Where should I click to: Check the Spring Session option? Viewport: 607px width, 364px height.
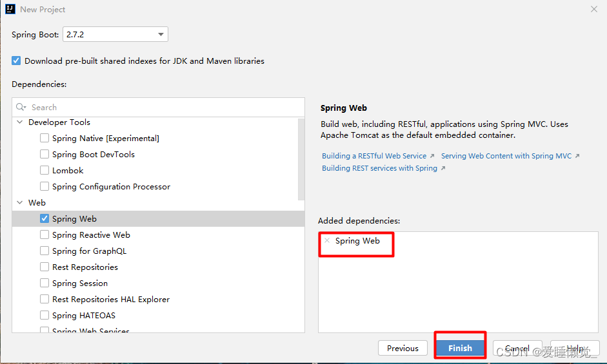pyautogui.click(x=45, y=283)
